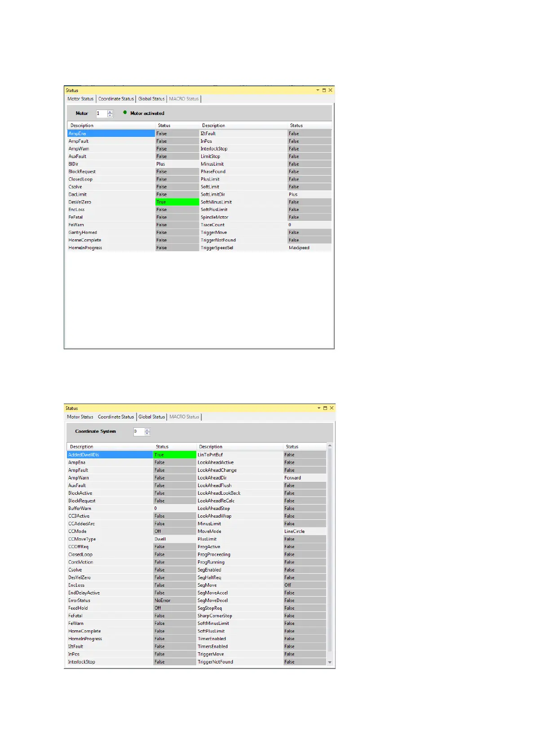The height and width of the screenshot is (756, 535).
Task: Maximize the Coordinate System Status window
Action: click(325, 408)
